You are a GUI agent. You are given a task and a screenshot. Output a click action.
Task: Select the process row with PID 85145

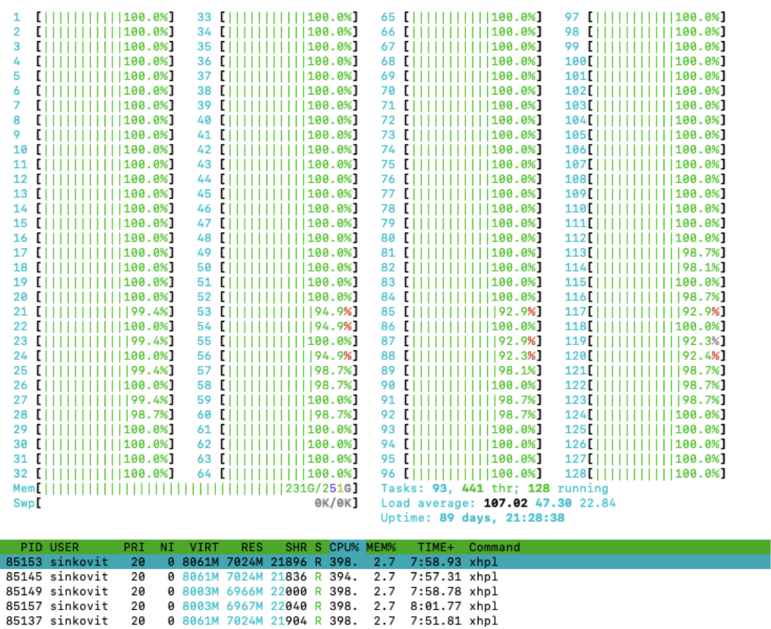(x=250, y=576)
